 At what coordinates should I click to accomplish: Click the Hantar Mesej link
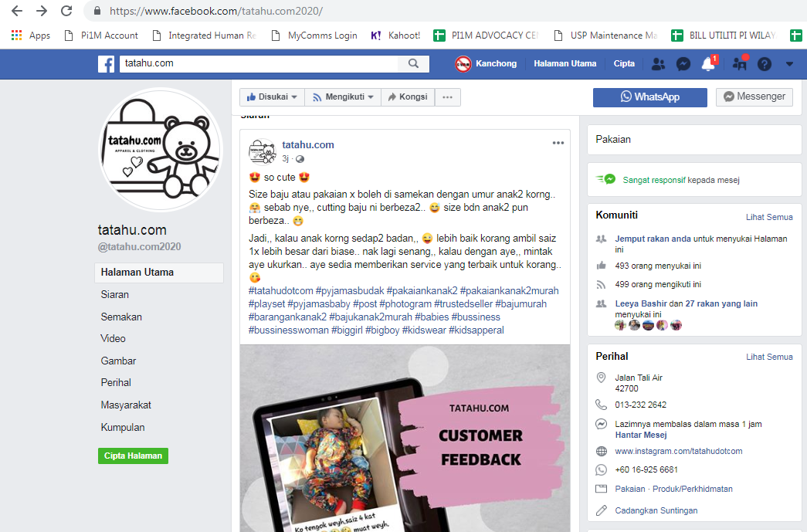641,435
